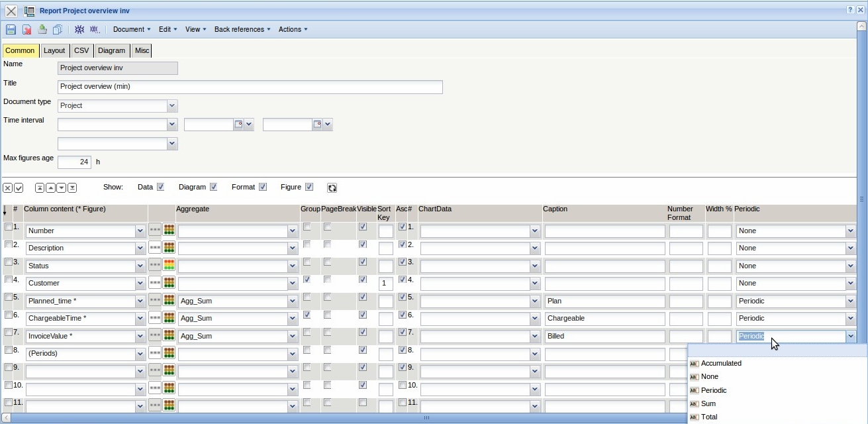868x424 pixels.
Task: Click the horizontal scrollbar at the bottom
Action: [x=426, y=418]
